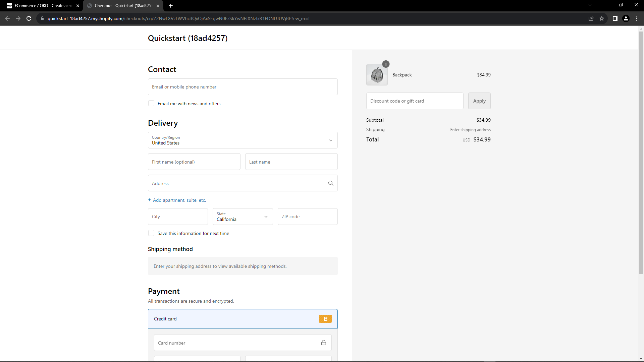Click the security lock in the address bar
The height and width of the screenshot is (362, 644).
click(x=42, y=18)
